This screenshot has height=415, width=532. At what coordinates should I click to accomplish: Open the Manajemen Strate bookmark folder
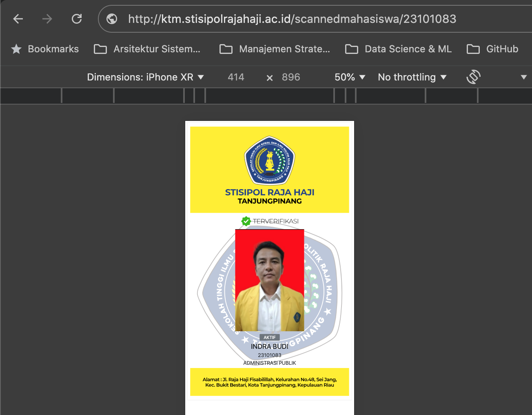click(x=275, y=49)
